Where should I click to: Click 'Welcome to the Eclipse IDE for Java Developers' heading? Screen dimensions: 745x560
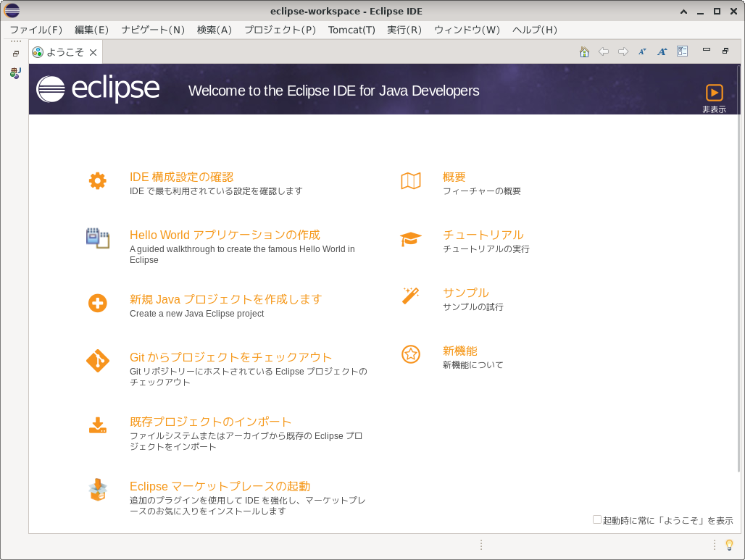(x=334, y=91)
